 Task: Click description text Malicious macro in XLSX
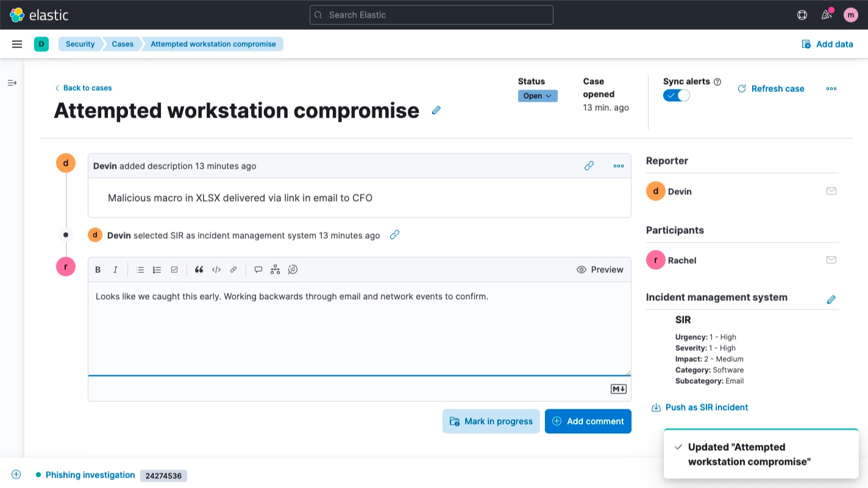click(240, 197)
